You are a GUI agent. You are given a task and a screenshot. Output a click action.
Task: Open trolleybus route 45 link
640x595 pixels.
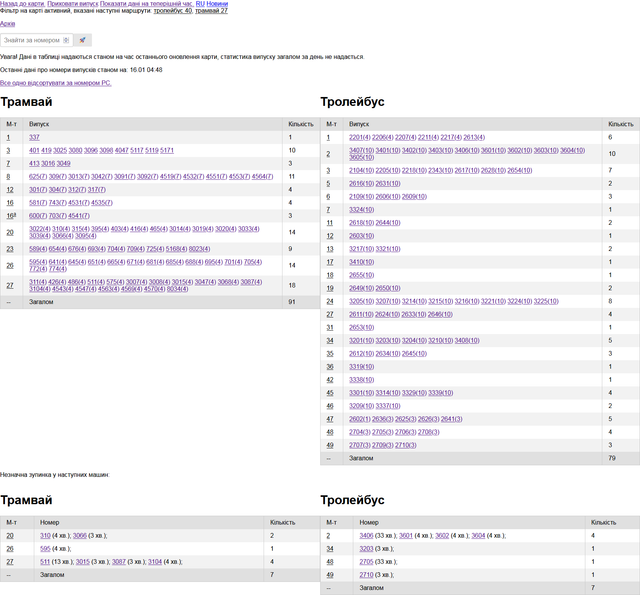pyautogui.click(x=330, y=393)
